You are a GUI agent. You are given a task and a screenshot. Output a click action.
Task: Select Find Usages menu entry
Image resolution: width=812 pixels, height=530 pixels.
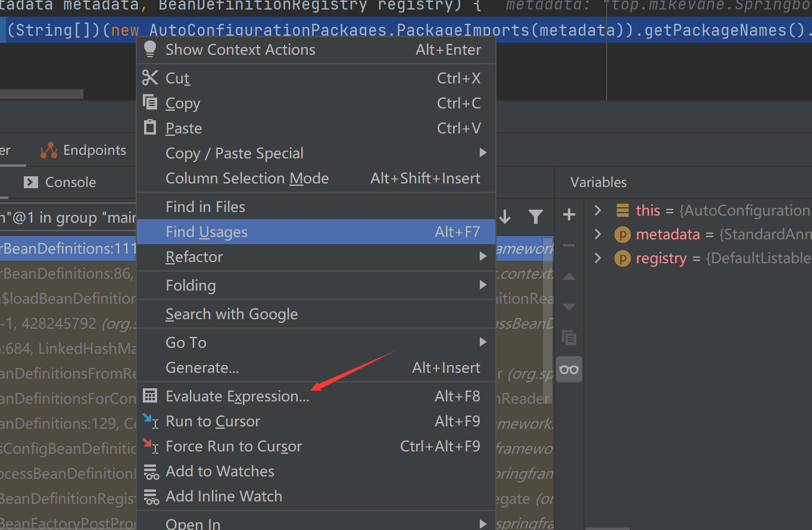[316, 232]
